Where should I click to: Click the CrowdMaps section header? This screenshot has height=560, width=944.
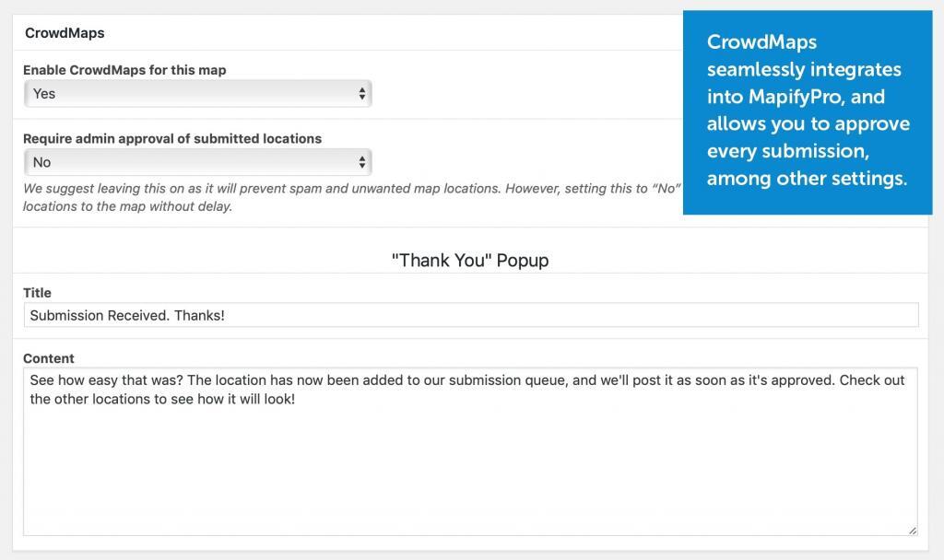(x=65, y=32)
